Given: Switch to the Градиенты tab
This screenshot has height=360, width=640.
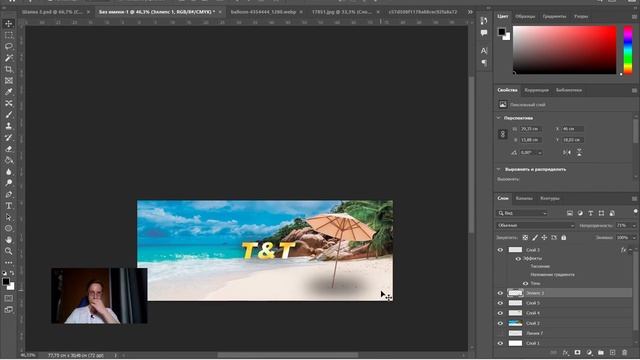Looking at the screenshot, I should [554, 16].
